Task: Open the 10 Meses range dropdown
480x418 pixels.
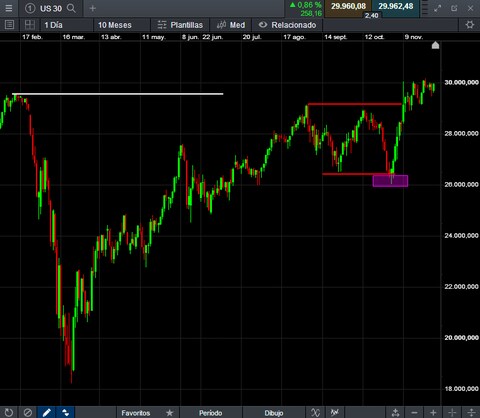Action: 122,25
